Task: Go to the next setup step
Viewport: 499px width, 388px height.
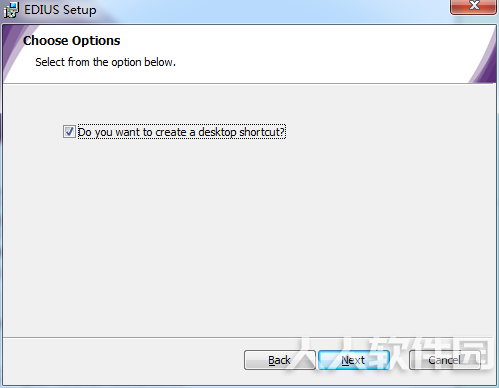Action: click(x=354, y=360)
